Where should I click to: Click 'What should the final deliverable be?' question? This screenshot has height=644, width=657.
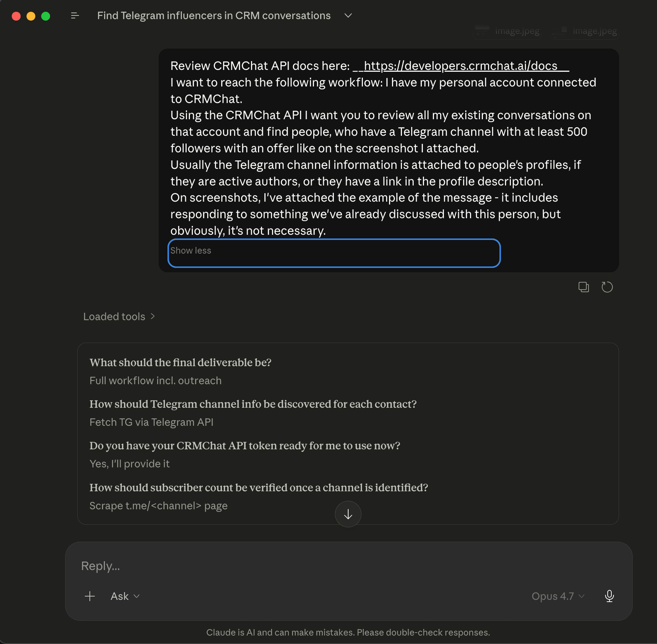pos(180,362)
